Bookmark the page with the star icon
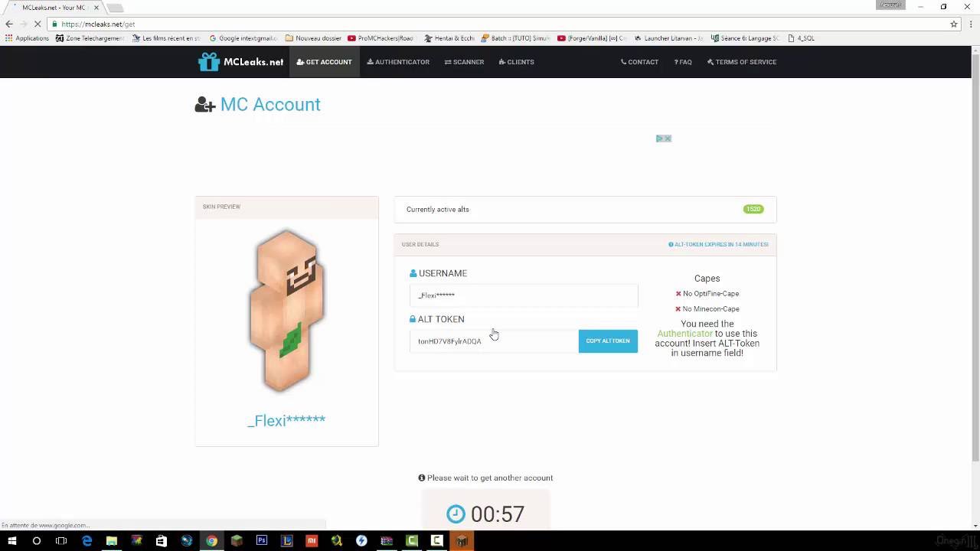 click(x=954, y=24)
